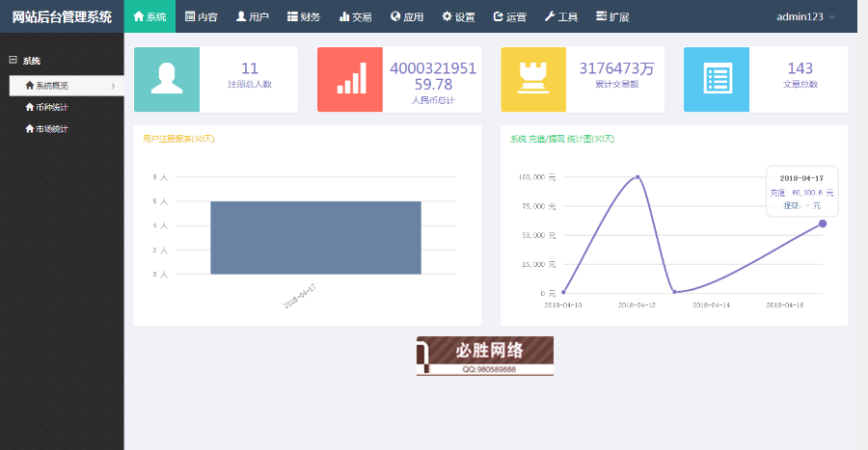Click the person icon beside 用户
Screen dimensions: 868x450
click(241, 16)
